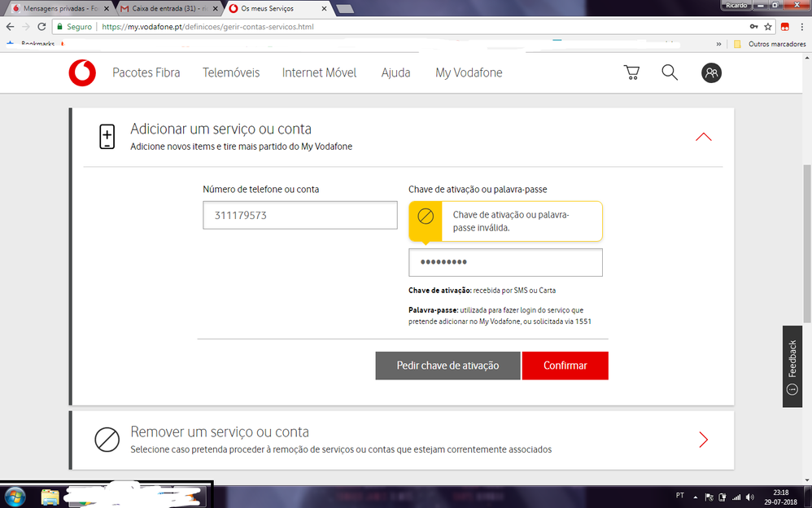Screen dimensions: 812x508
Task: Open the My Vodafone shopping cart
Action: [x=631, y=72]
